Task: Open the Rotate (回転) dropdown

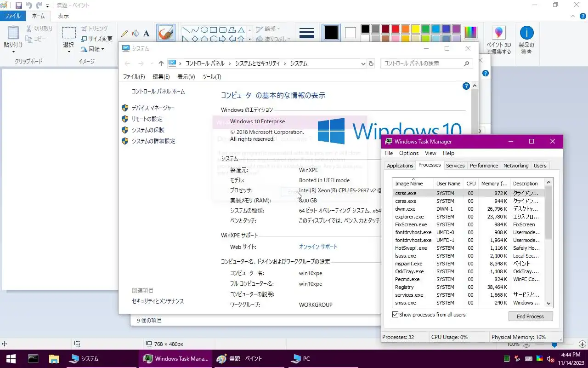Action: pyautogui.click(x=92, y=49)
